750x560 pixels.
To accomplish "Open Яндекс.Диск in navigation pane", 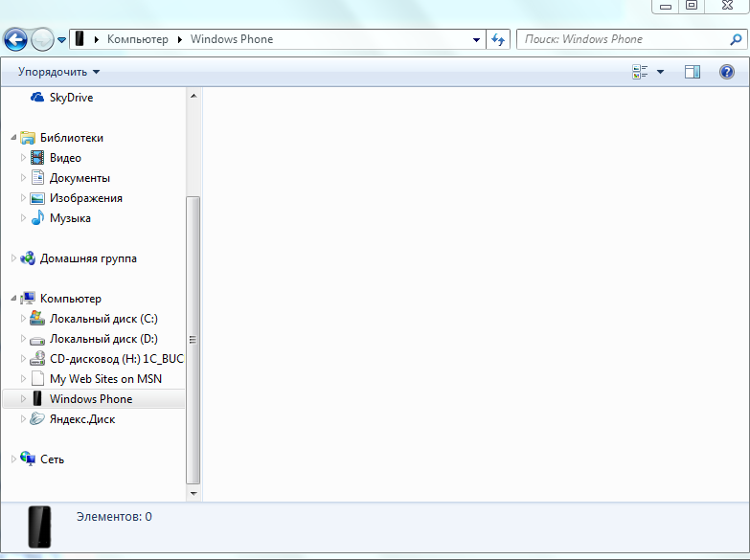I will point(82,419).
